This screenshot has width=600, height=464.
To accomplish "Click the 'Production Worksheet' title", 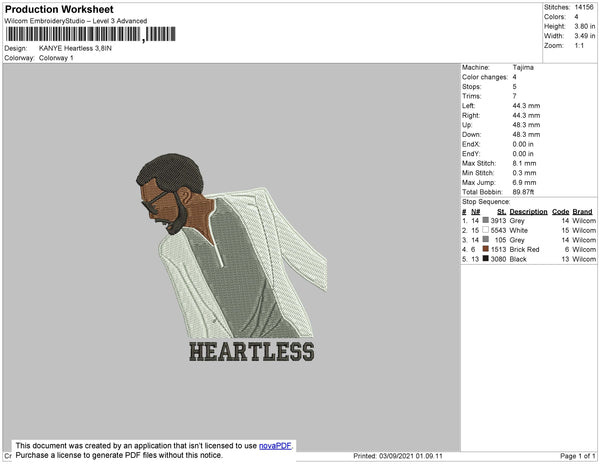I will pyautogui.click(x=59, y=9).
